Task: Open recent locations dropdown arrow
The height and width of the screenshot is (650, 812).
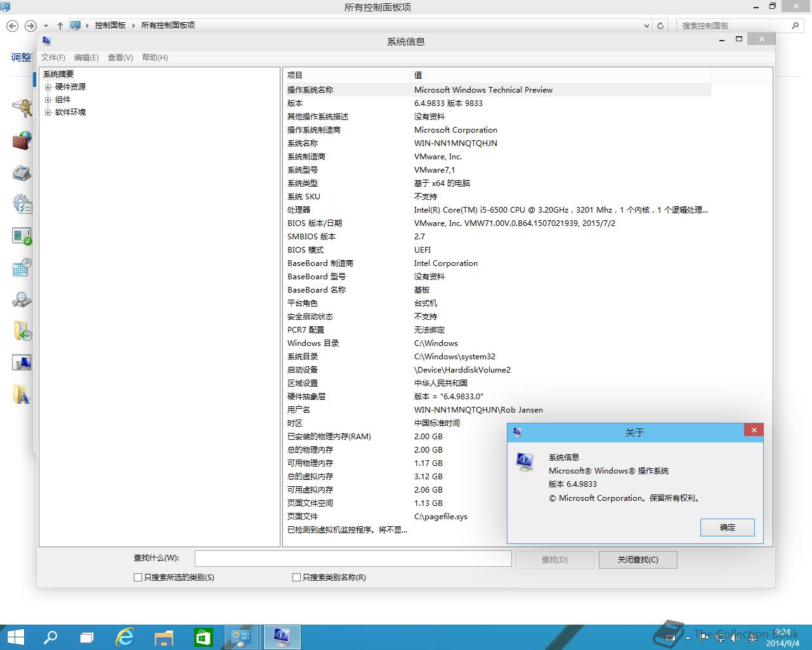Action: pyautogui.click(x=46, y=26)
